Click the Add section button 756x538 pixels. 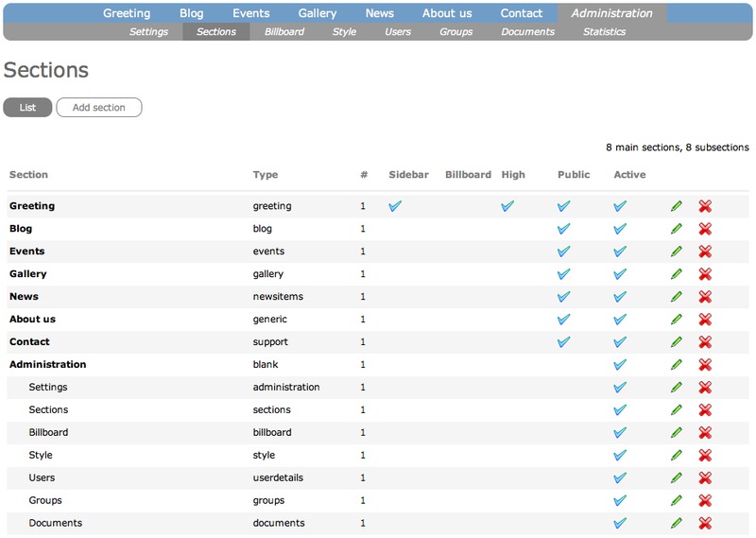99,108
